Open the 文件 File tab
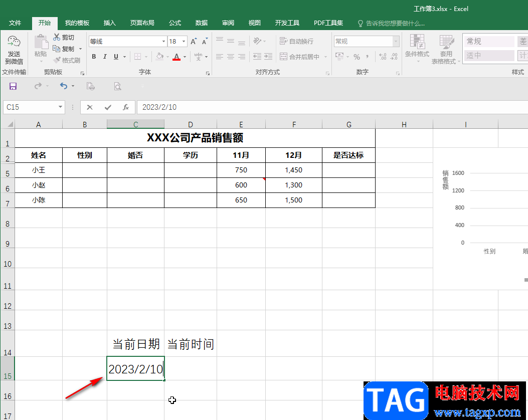528x420 pixels. click(15, 23)
